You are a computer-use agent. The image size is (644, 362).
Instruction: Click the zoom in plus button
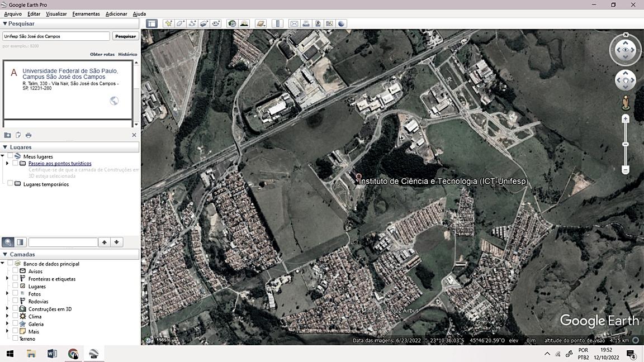pyautogui.click(x=625, y=119)
